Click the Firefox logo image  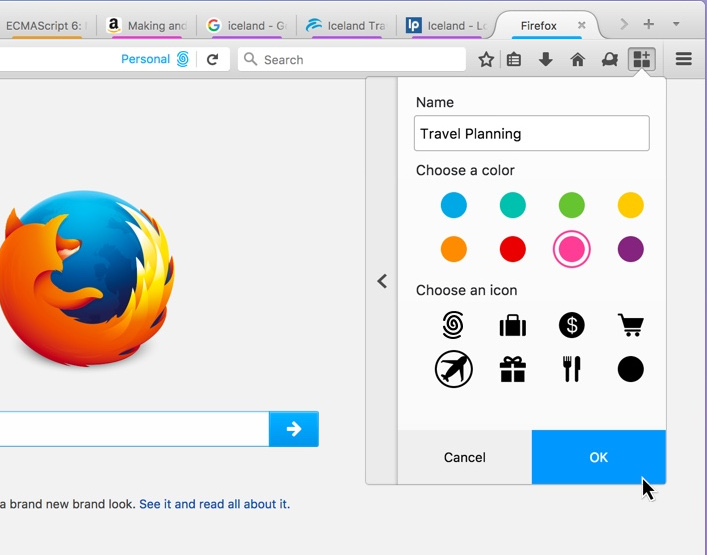(x=87, y=279)
